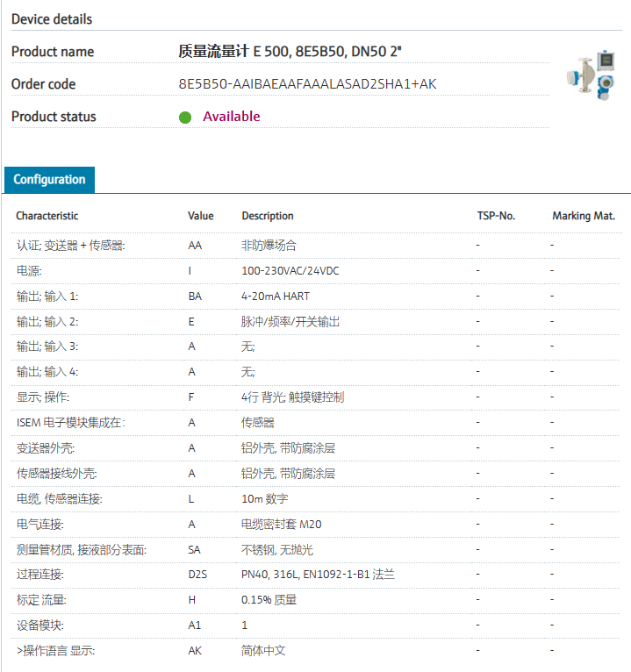Image resolution: width=631 pixels, height=672 pixels.
Task: Click the Device details heading
Action: pyautogui.click(x=52, y=19)
